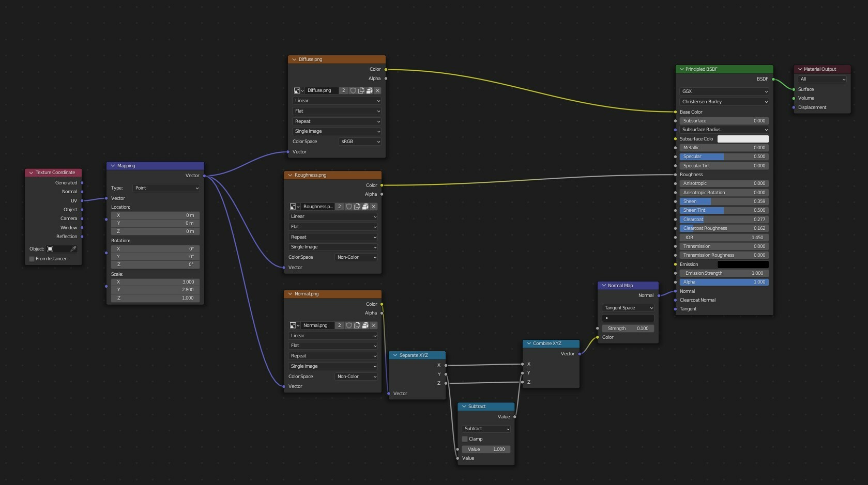The height and width of the screenshot is (485, 868).
Task: Collapse the Combine XYZ node
Action: point(528,343)
